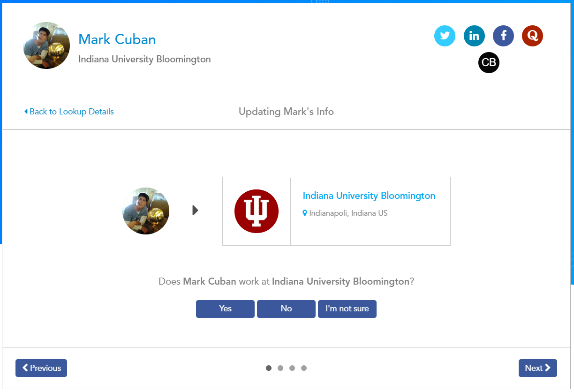Open the Facebook profile icon
Viewport: 574px width, 392px height.
tap(503, 36)
